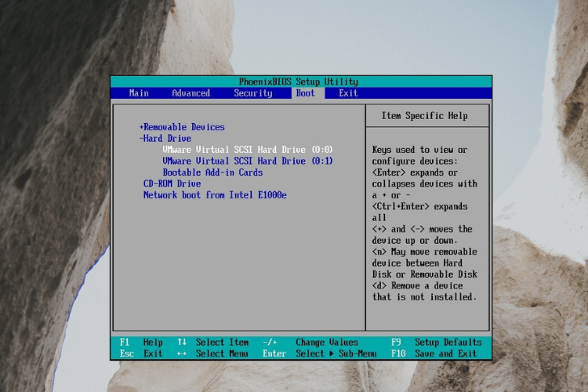Select VMware Virtual SCSI Hard Drive (0:1)
The width and height of the screenshot is (588, 392).
click(248, 161)
